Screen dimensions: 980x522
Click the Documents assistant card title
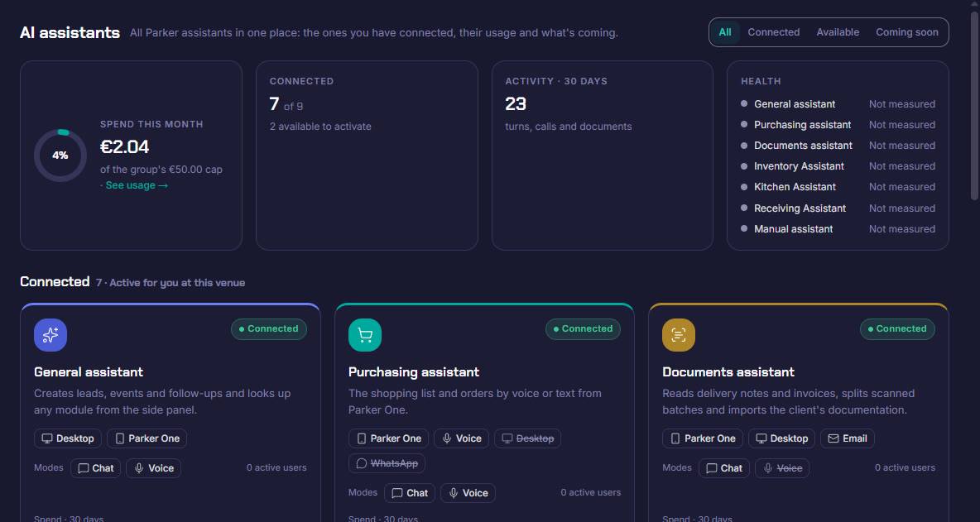(x=728, y=372)
